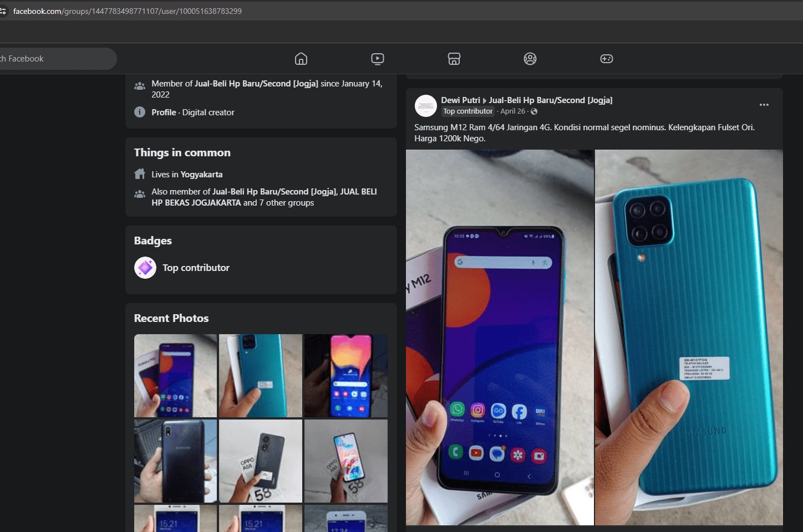Screen dimensions: 803x532
Task: Click the group member icon beside membership text
Action: pyautogui.click(x=140, y=86)
